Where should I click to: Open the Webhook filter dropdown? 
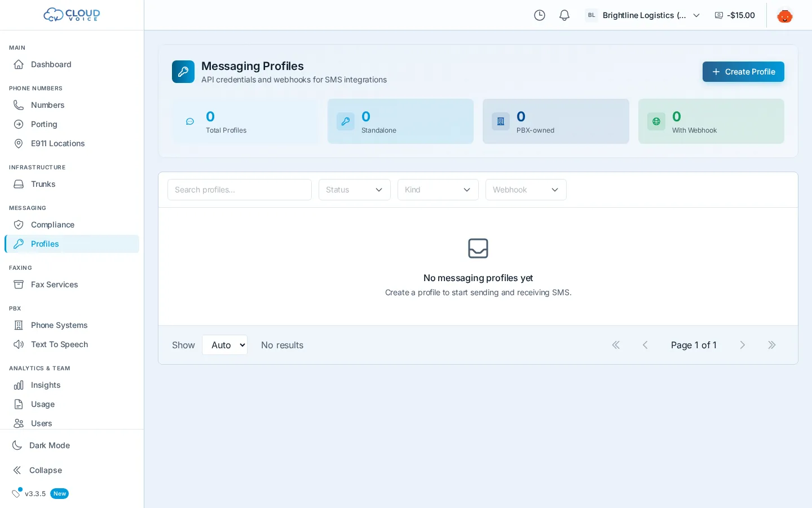click(526, 190)
